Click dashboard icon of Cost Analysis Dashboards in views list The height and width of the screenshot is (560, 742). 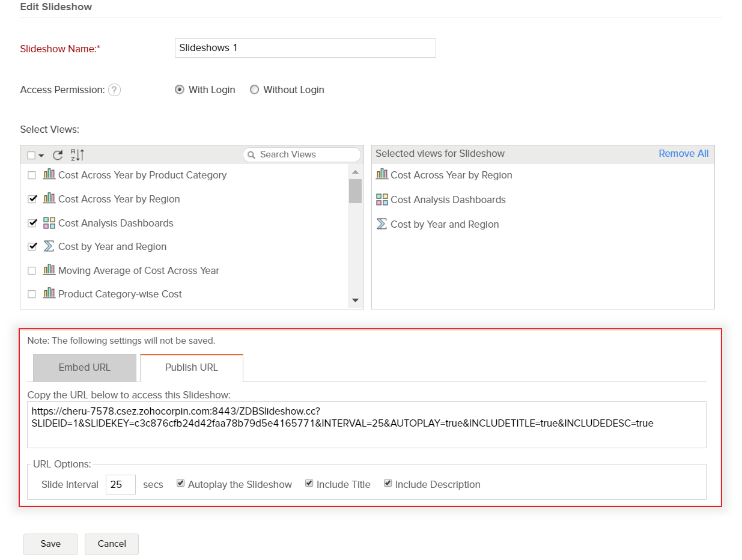click(x=49, y=223)
